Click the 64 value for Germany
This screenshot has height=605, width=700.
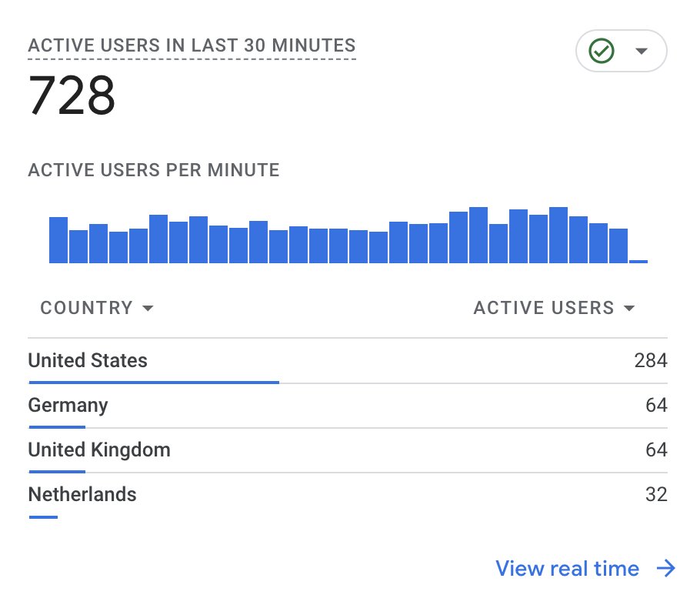point(656,406)
